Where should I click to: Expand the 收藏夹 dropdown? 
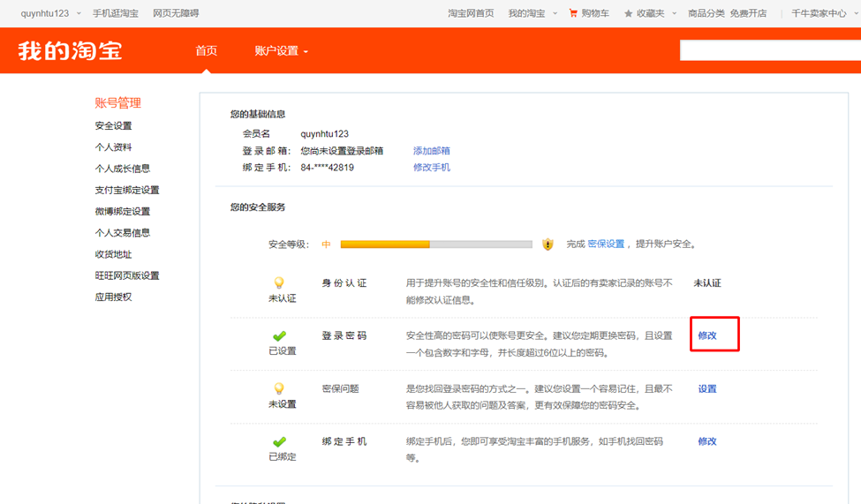click(x=656, y=13)
